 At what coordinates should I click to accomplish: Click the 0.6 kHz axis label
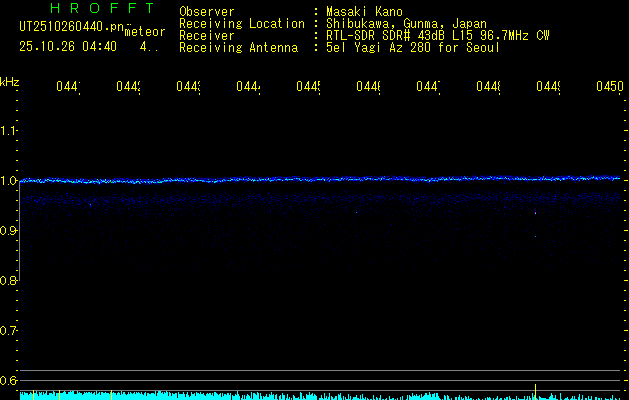coord(9,381)
